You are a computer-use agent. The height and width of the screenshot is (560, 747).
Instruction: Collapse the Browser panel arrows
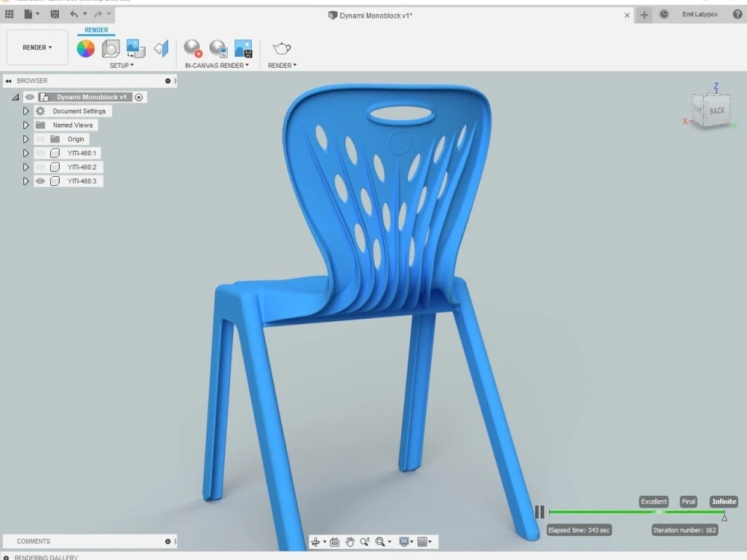point(8,81)
